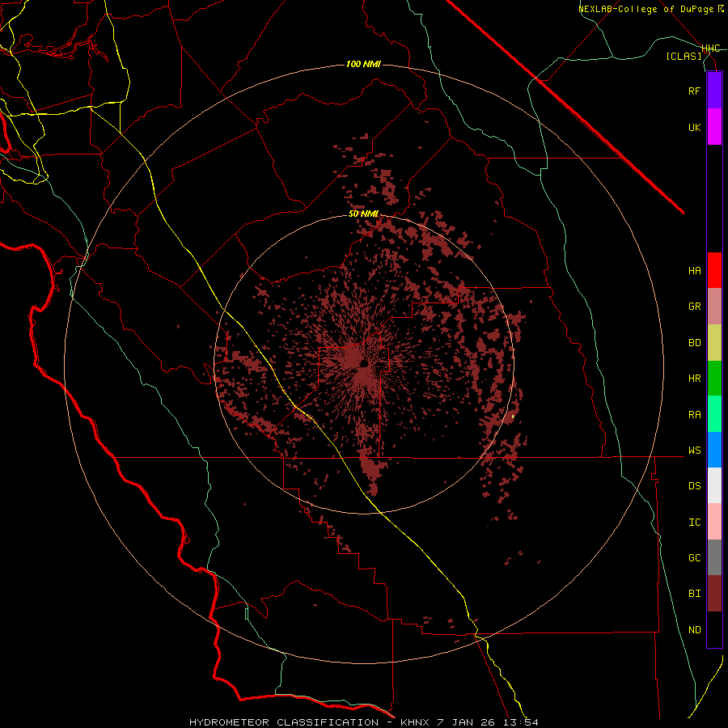
Task: Click the BD legend label
Action: tap(694, 343)
